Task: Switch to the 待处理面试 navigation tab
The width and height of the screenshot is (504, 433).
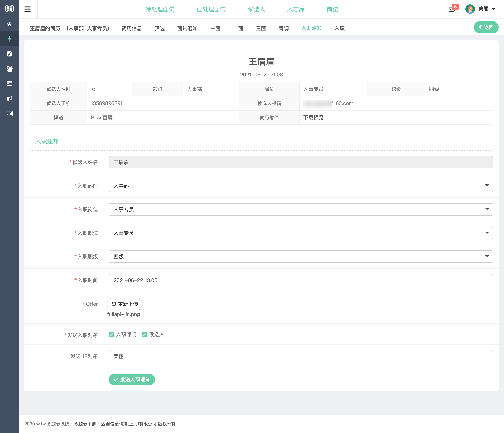Action: coord(160,9)
